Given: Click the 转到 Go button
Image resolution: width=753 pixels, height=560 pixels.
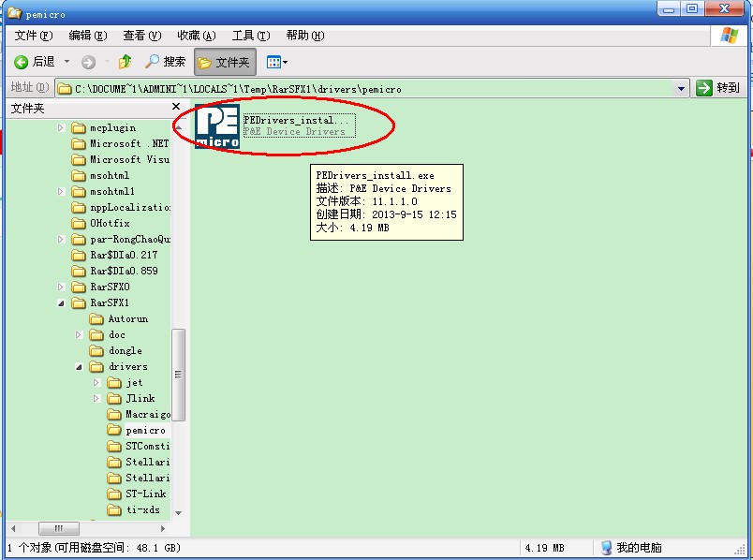Looking at the screenshot, I should 718,88.
